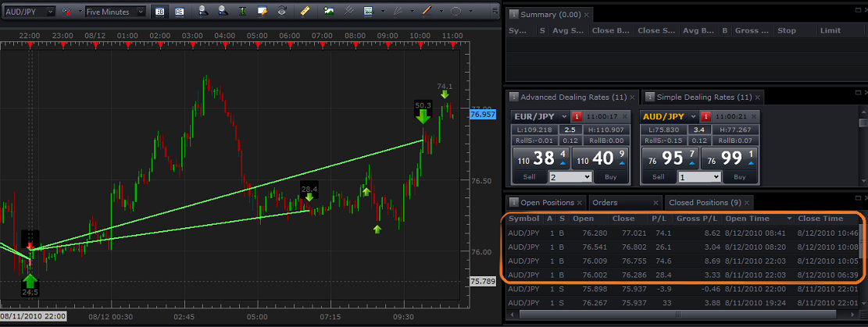Click the unlink chart icon with red X
The height and width of the screenshot is (327, 868).
pyautogui.click(x=66, y=11)
